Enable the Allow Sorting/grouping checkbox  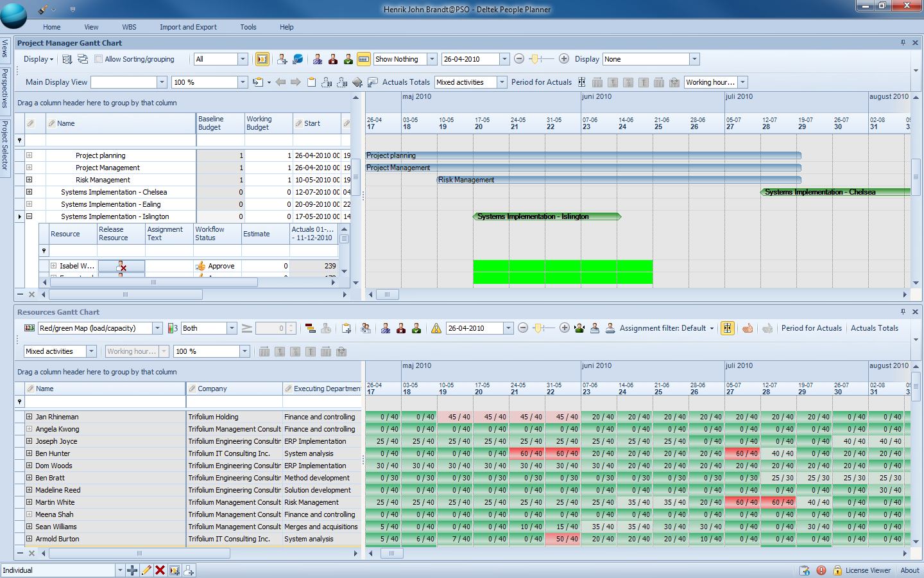[x=98, y=59]
